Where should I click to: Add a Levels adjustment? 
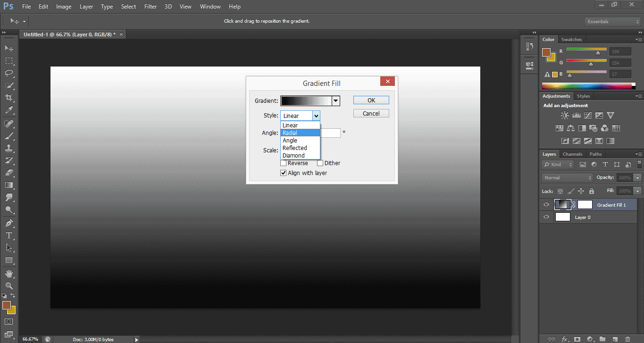click(x=576, y=115)
